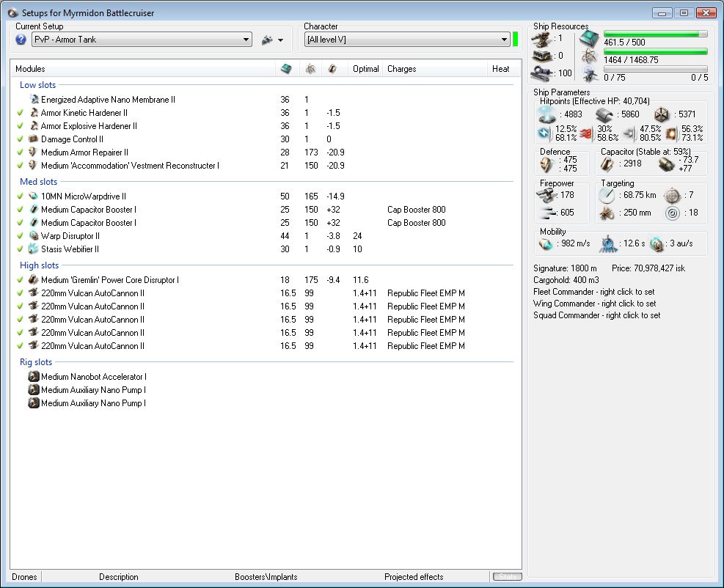Switch to the Drones tab
724x588 pixels.
24,577
